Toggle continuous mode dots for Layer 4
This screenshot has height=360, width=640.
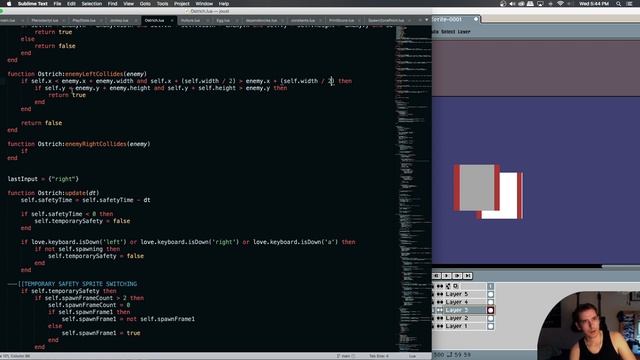(440, 302)
